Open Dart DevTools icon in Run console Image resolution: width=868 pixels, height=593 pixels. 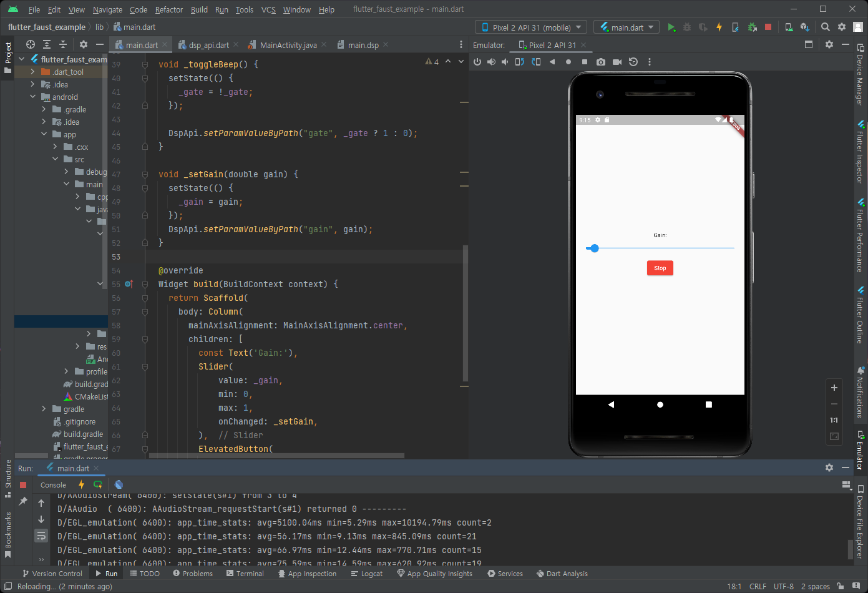(119, 484)
